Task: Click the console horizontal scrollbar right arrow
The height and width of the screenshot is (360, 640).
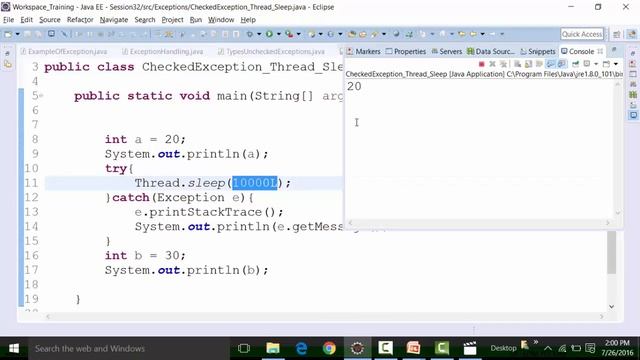Action: click(x=607, y=223)
